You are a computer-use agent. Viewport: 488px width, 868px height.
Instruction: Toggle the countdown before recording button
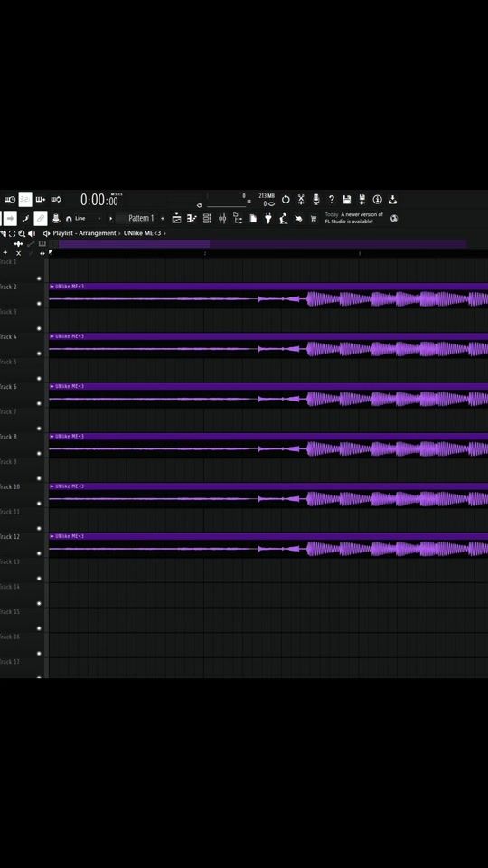pyautogui.click(x=25, y=199)
